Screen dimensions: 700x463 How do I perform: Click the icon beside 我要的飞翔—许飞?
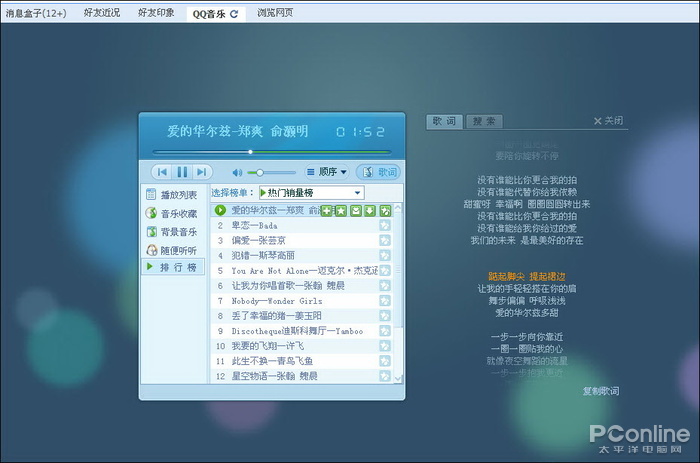pyautogui.click(x=385, y=346)
